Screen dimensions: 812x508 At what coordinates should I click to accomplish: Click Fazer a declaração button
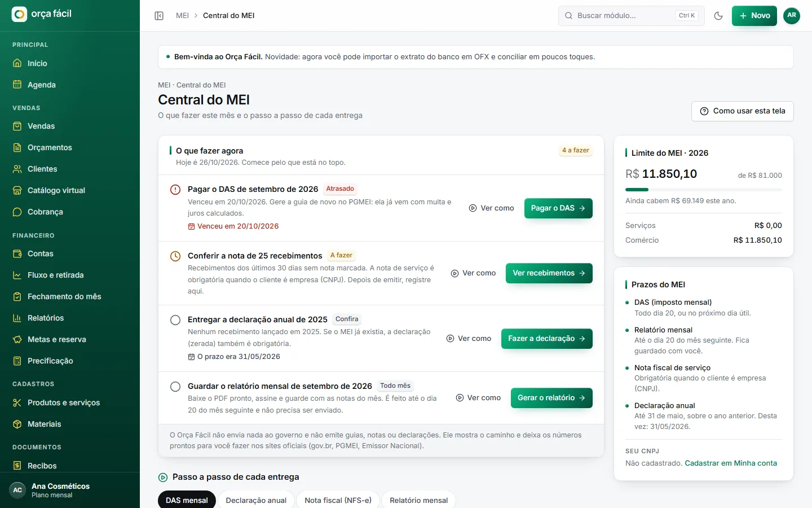point(547,339)
